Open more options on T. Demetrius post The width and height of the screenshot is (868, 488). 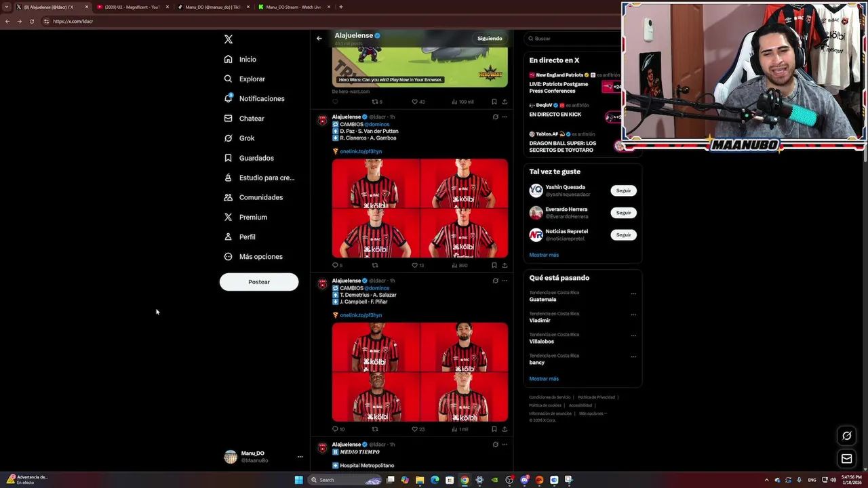tap(505, 281)
